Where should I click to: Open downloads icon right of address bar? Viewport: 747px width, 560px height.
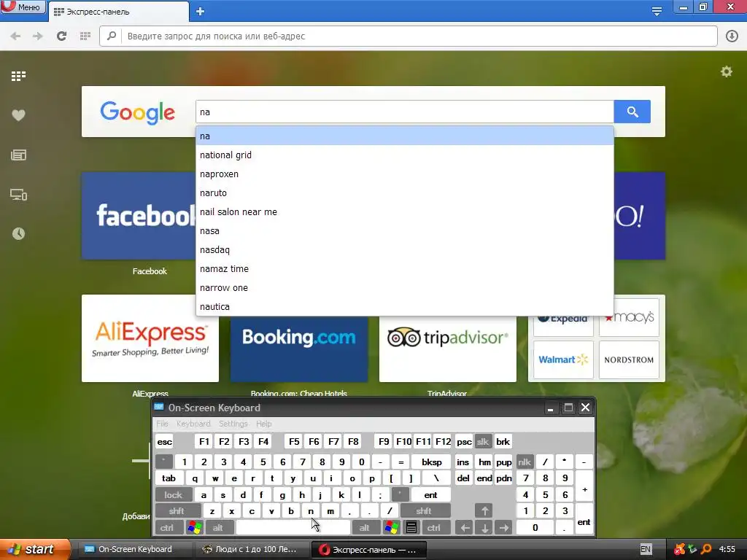[x=732, y=36]
